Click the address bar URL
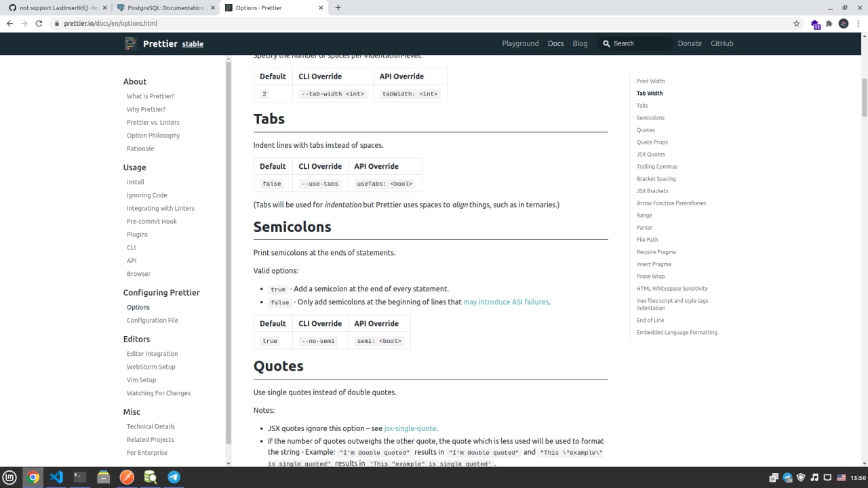Image resolution: width=868 pixels, height=488 pixels. coord(110,23)
